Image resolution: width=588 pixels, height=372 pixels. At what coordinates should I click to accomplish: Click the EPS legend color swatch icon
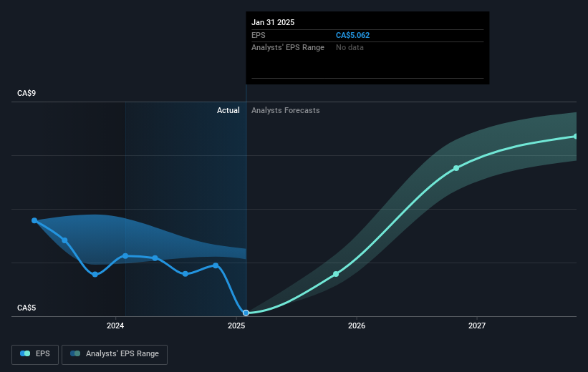point(25,354)
